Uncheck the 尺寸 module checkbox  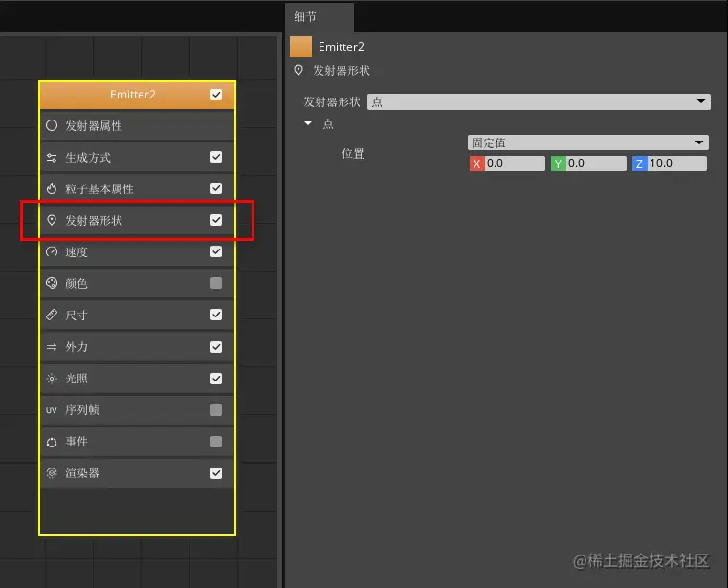pos(216,315)
